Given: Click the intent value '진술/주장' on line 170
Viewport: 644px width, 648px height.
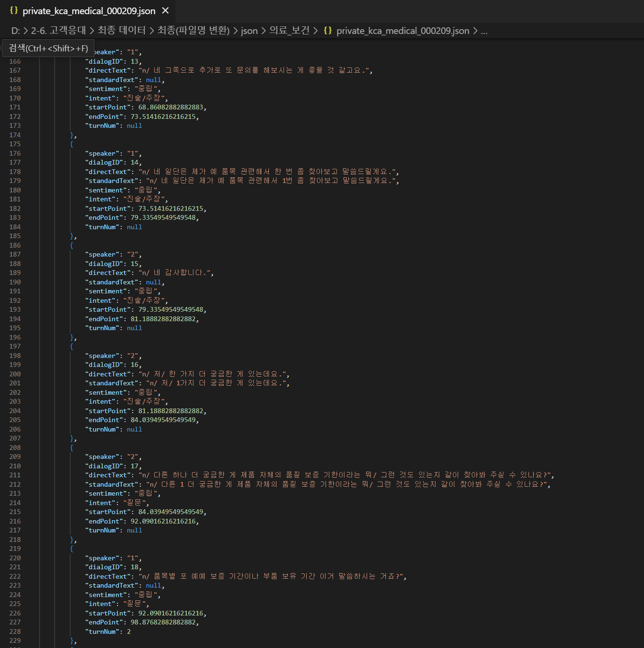Looking at the screenshot, I should coord(144,98).
